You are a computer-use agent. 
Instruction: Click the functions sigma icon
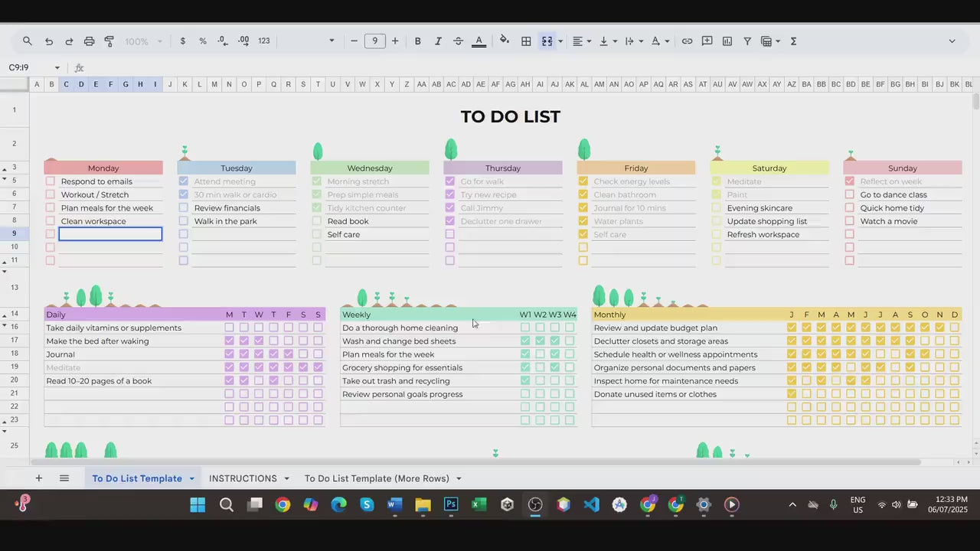[793, 41]
